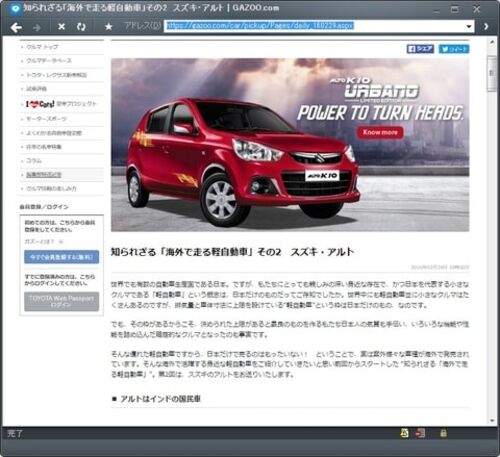Open the クルマ トップ sidebar menu item
Viewport: 500px width, 457px height.
42,47
